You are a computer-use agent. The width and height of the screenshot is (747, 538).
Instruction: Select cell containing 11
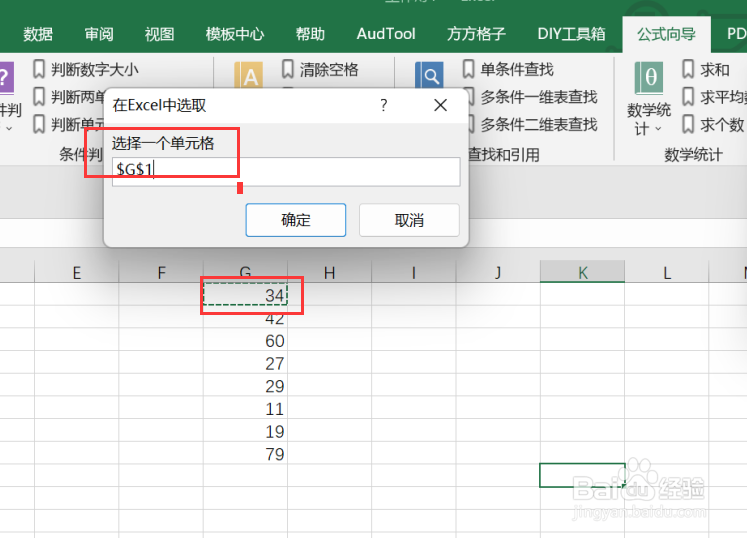(245, 408)
